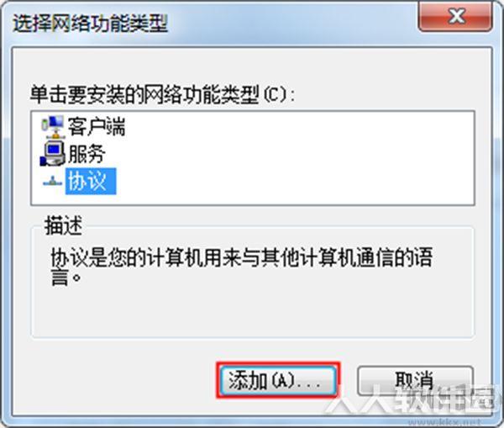
Task: Click the 添加(A)... button
Action: coord(278,380)
